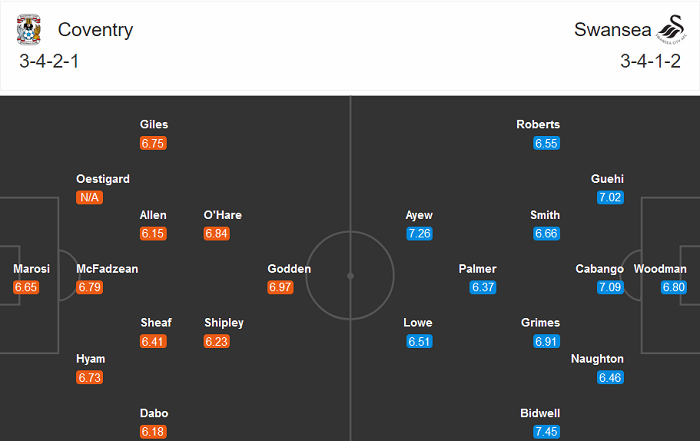Click Oestigard's N/A rating badge
The height and width of the screenshot is (441, 700).
pos(89,197)
